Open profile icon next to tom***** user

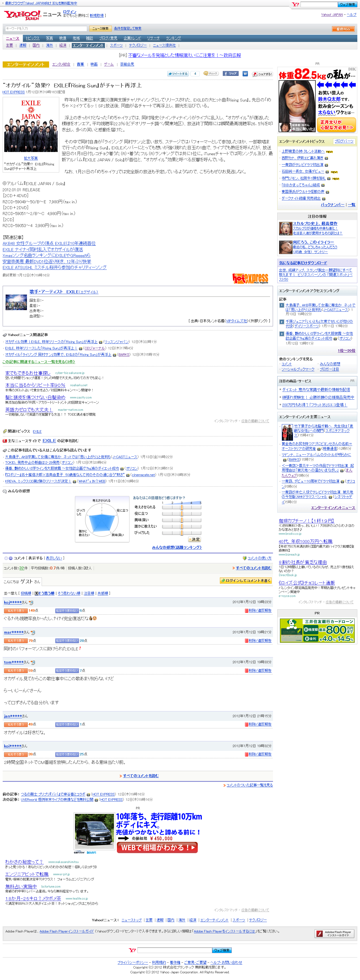click(33, 662)
